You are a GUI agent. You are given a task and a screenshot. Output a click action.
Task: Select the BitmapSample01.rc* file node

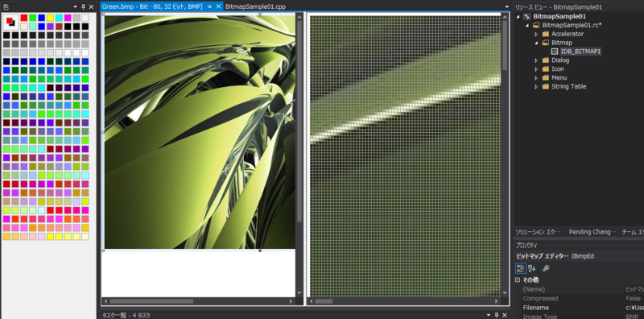(x=572, y=25)
